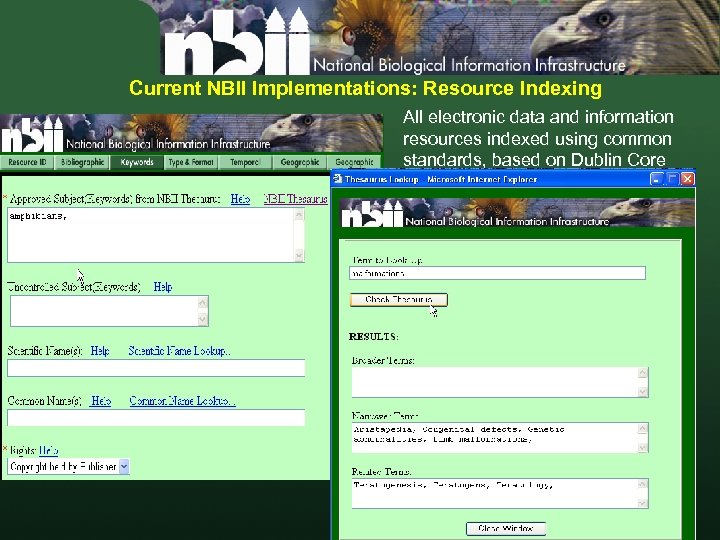
Task: Click the large NBII logo at slide top
Action: 236,43
